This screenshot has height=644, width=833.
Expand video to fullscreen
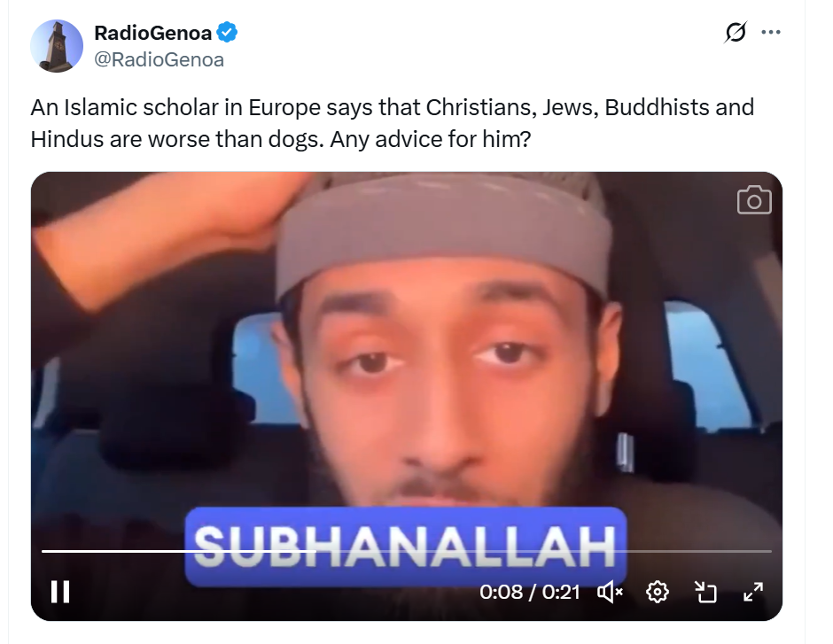(x=753, y=592)
